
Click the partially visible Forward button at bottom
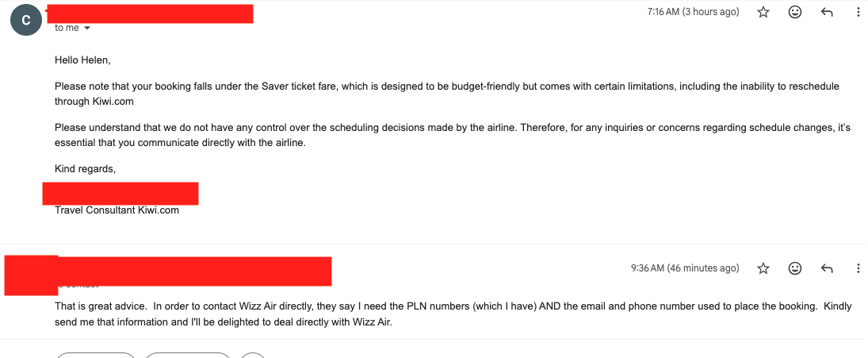pos(188,355)
